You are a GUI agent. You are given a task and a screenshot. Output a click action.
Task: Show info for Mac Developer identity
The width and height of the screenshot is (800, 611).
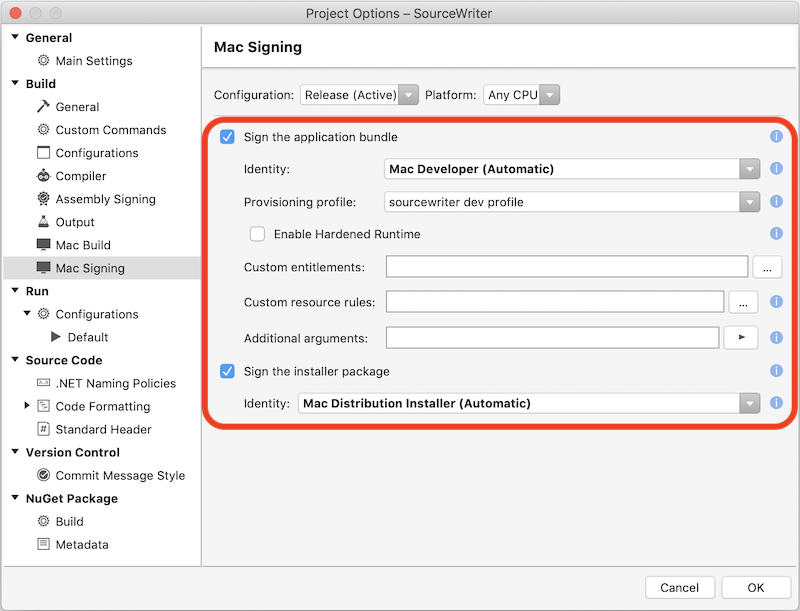[x=776, y=168]
